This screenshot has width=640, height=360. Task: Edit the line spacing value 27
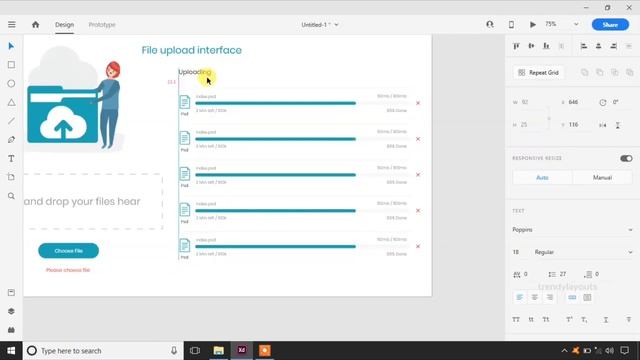tap(563, 274)
